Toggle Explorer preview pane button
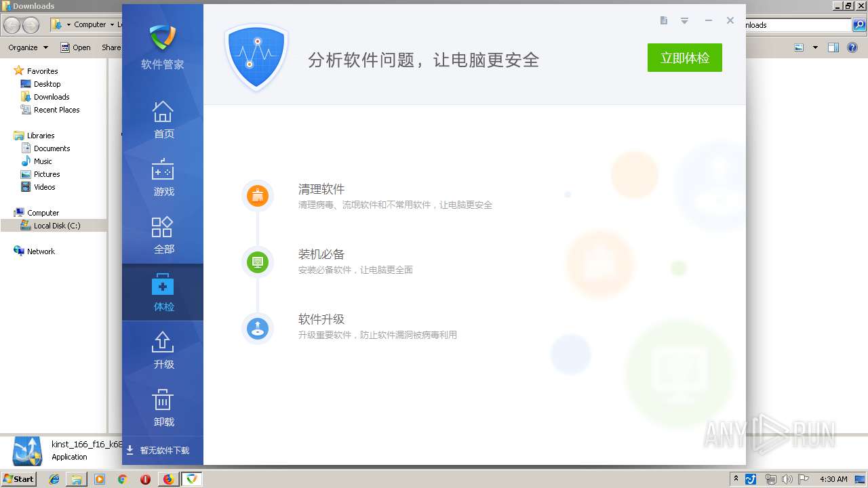Image resolution: width=868 pixels, height=488 pixels. click(x=833, y=47)
